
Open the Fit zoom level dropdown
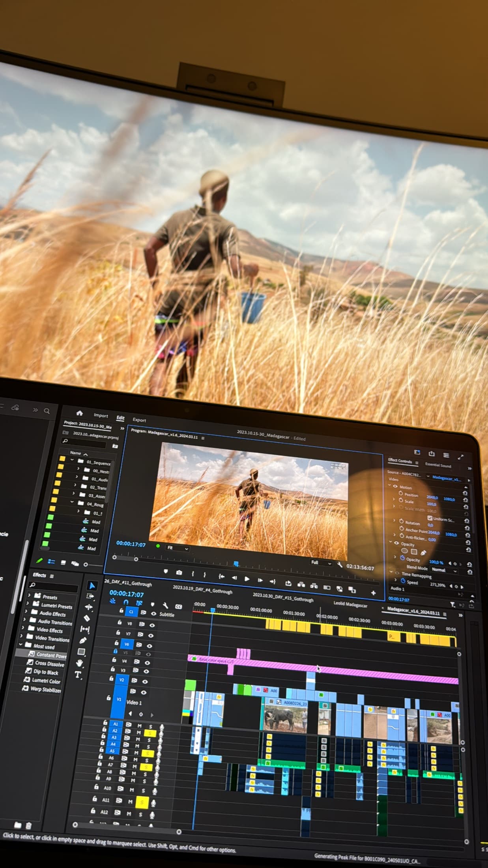tap(177, 548)
